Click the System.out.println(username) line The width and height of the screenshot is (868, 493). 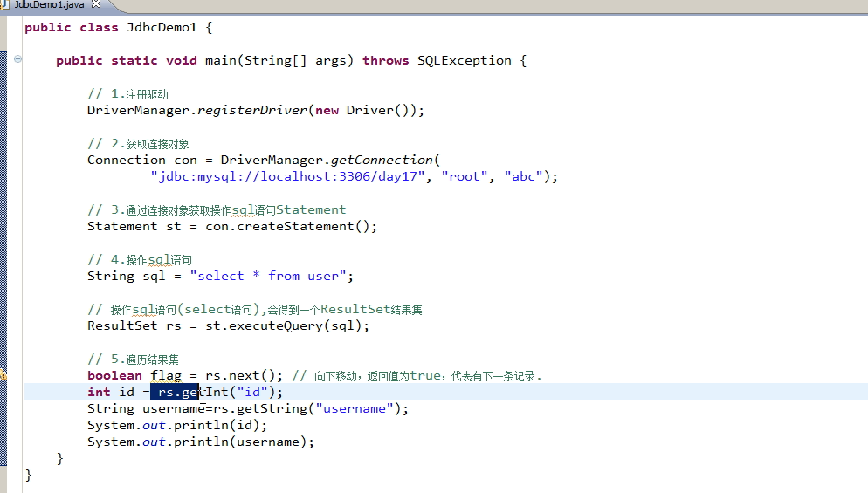point(201,442)
